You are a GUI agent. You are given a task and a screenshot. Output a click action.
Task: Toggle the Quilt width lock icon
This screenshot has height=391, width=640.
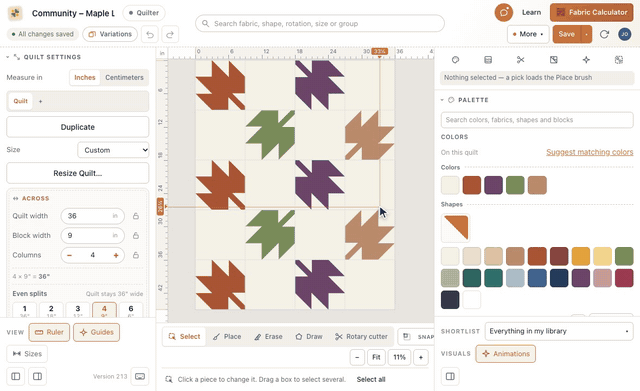tap(136, 216)
